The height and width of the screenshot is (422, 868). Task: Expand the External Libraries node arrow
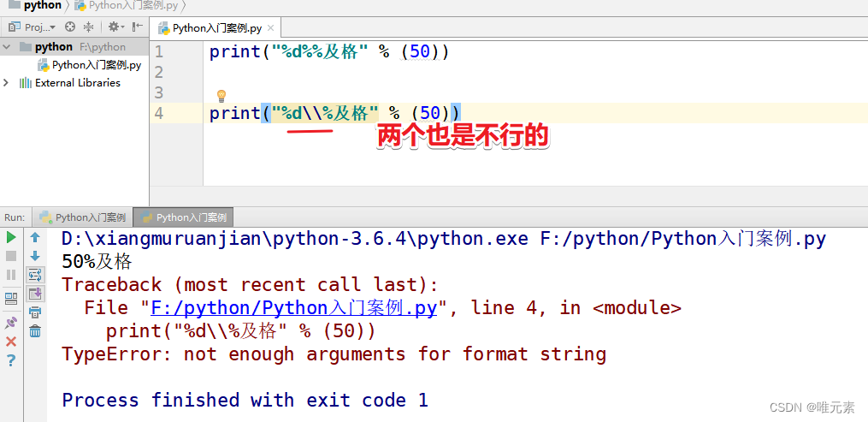pyautogui.click(x=6, y=82)
